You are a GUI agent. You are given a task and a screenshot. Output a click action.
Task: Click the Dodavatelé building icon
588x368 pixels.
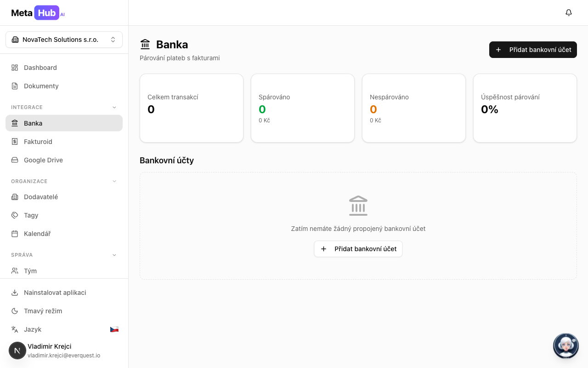[15, 197]
